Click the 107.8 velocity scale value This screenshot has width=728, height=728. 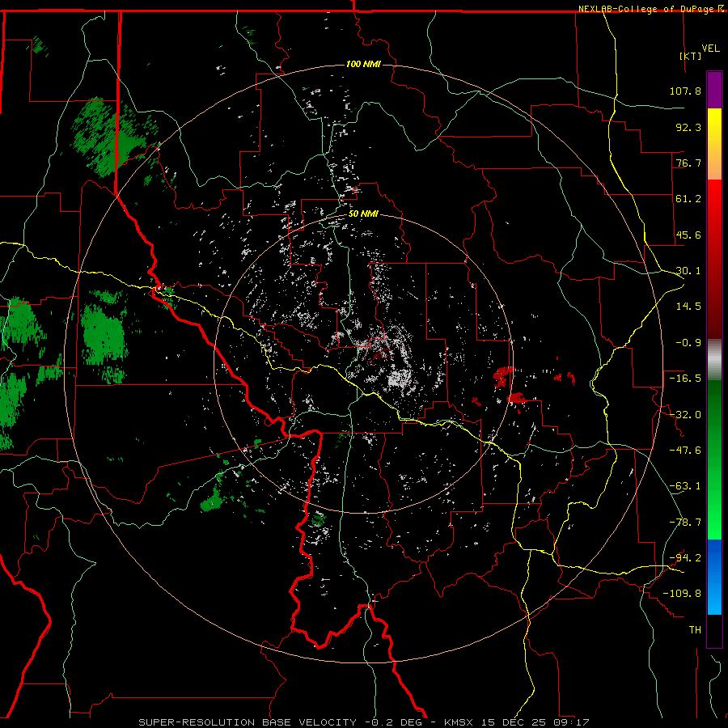click(x=685, y=91)
